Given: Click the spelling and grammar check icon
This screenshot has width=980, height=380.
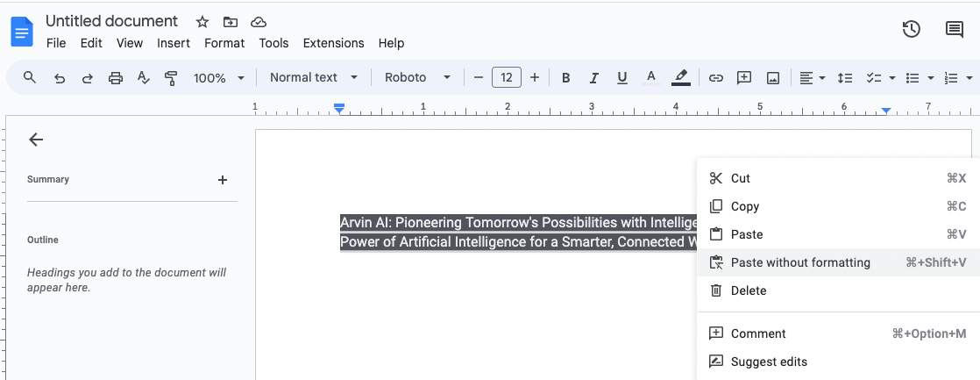Looking at the screenshot, I should click(144, 78).
